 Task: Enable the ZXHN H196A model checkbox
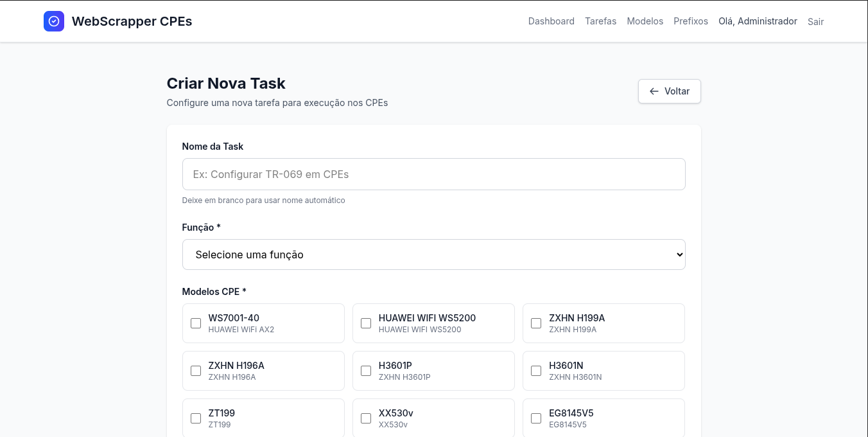point(196,371)
